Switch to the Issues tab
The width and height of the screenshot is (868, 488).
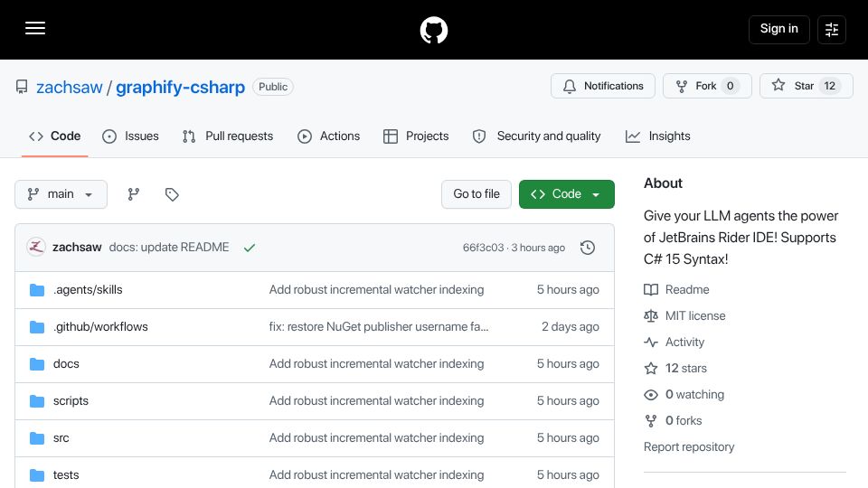click(130, 136)
